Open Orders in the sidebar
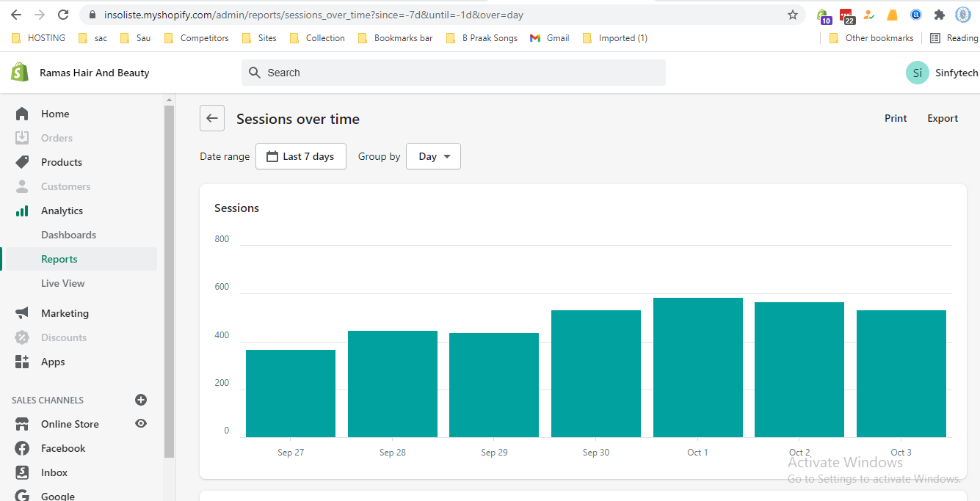Viewport: 980px width, 501px height. click(57, 138)
